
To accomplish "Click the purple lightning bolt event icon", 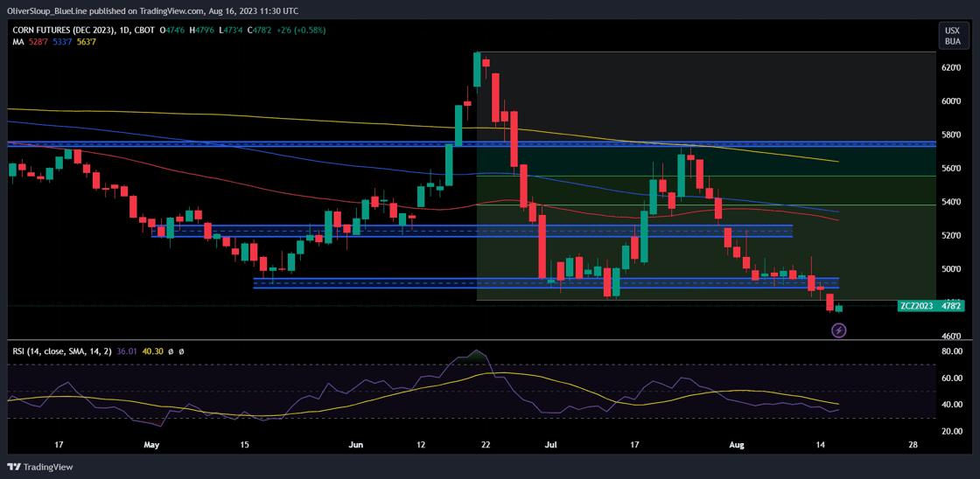I will pos(839,330).
